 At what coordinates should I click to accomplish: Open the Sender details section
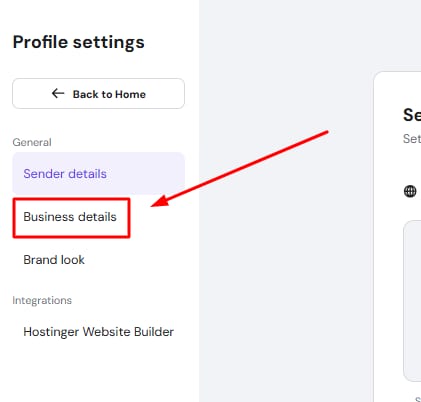(x=98, y=174)
